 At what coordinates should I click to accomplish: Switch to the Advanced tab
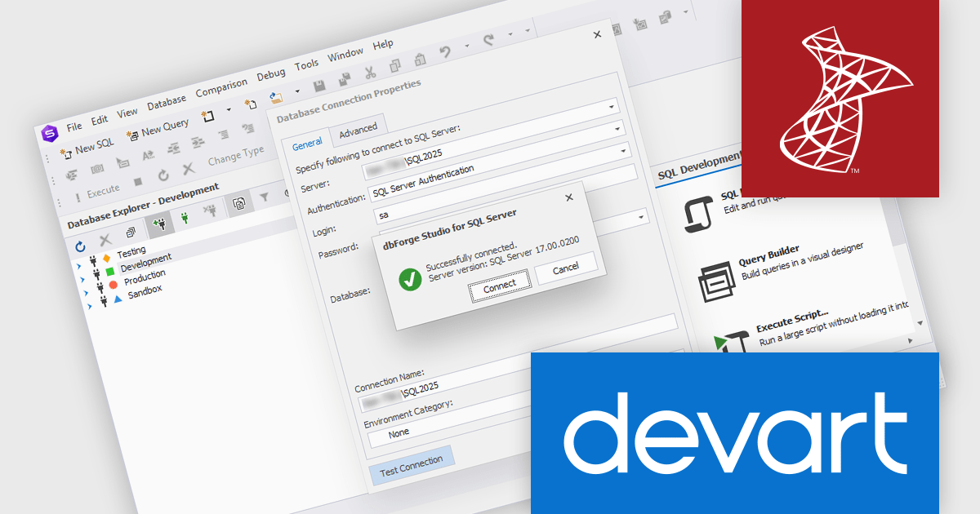(x=359, y=129)
